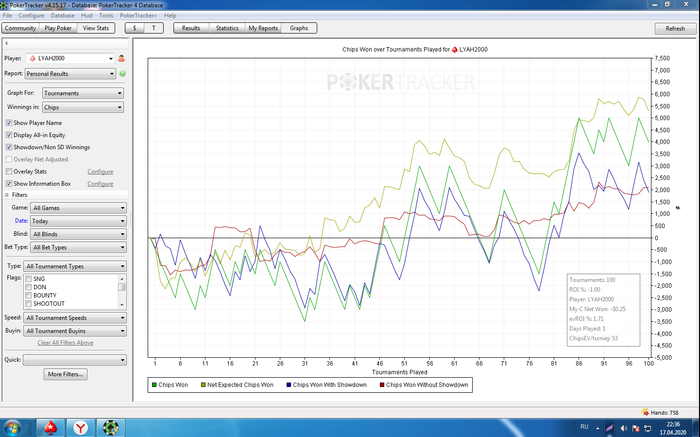
Task: Uncheck Show Player Name
Action: click(x=10, y=122)
